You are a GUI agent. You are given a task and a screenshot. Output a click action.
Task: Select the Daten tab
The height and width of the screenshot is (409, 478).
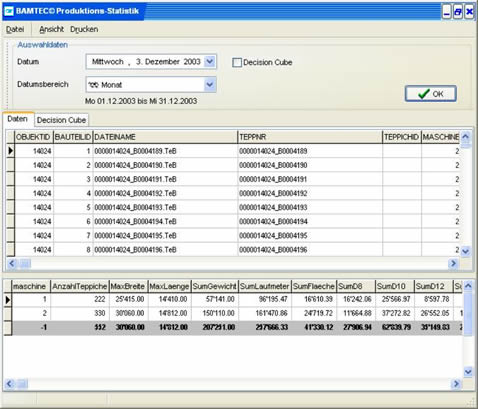coord(18,119)
